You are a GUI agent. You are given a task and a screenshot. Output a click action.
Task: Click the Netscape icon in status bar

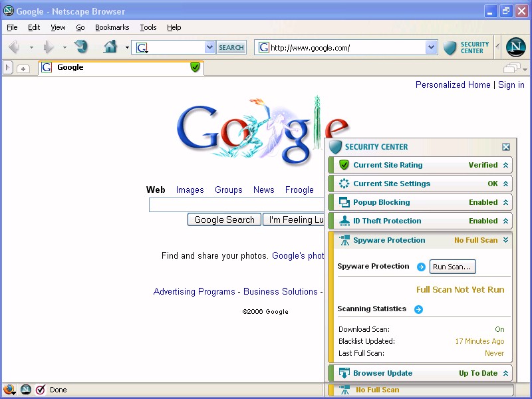[26, 390]
